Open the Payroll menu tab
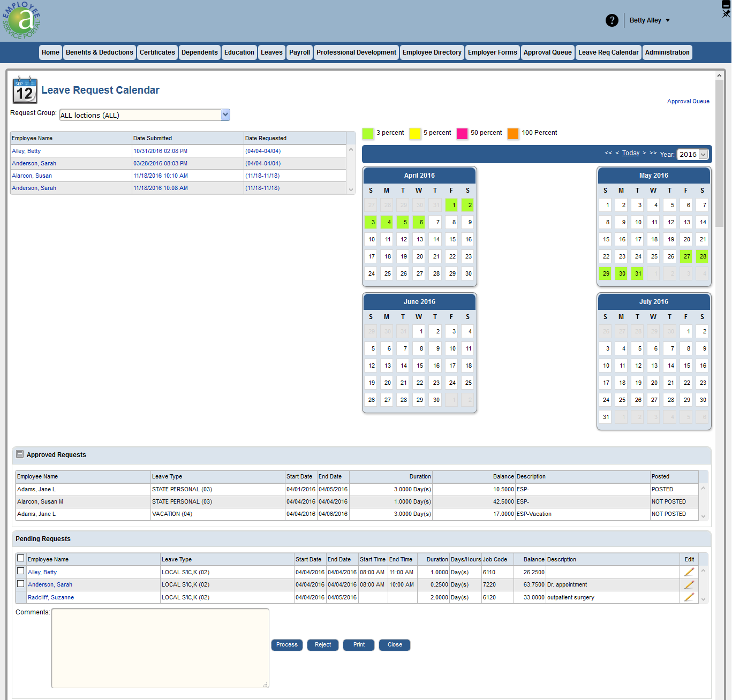Viewport: 732px width, 700px height. (x=299, y=52)
